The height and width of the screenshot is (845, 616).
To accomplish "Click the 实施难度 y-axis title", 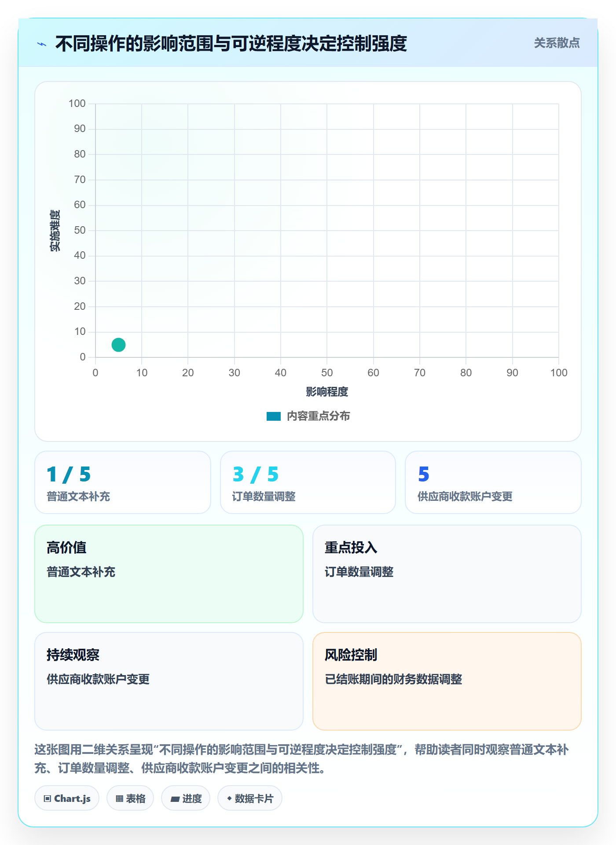I will [55, 231].
